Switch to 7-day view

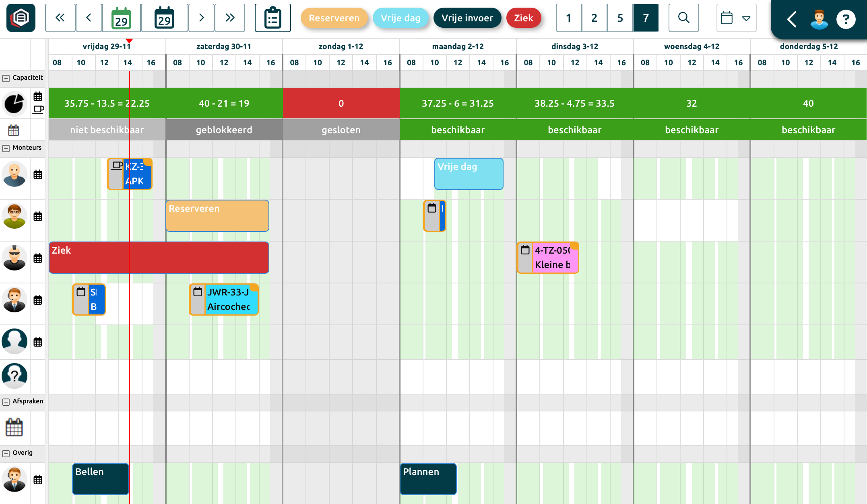tap(646, 18)
